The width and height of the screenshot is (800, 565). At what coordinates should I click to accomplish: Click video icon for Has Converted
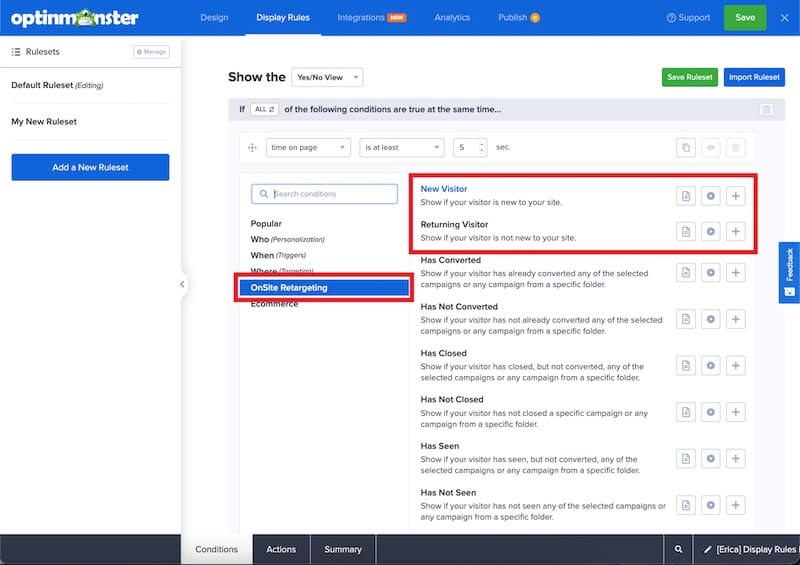click(x=711, y=273)
